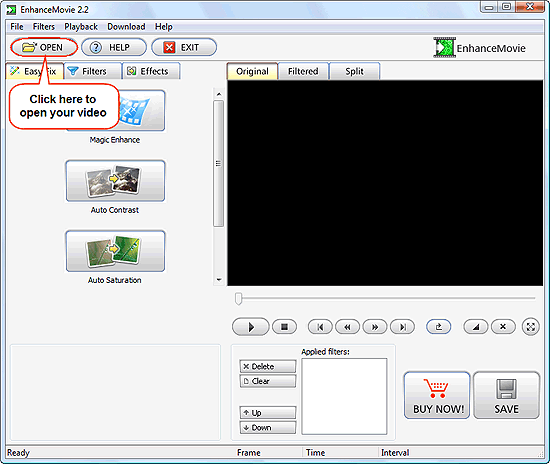This screenshot has width=550, height=464.
Task: Jump to the last frame
Action: point(403,327)
